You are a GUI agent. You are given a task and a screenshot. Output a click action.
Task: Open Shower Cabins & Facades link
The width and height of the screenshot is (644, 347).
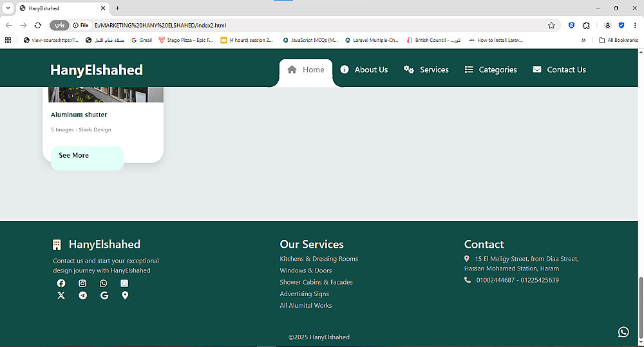click(x=316, y=282)
